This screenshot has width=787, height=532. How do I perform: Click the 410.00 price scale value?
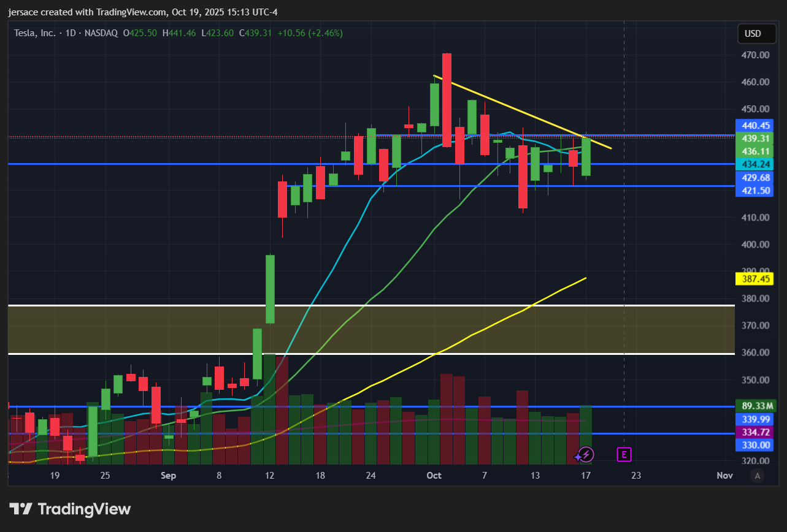pyautogui.click(x=756, y=217)
